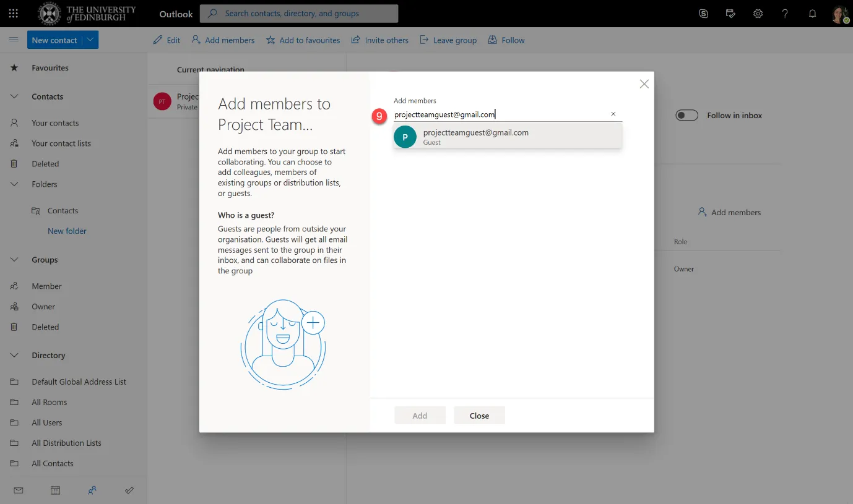Select the People icon in bottom navigation
853x504 pixels.
pyautogui.click(x=92, y=490)
